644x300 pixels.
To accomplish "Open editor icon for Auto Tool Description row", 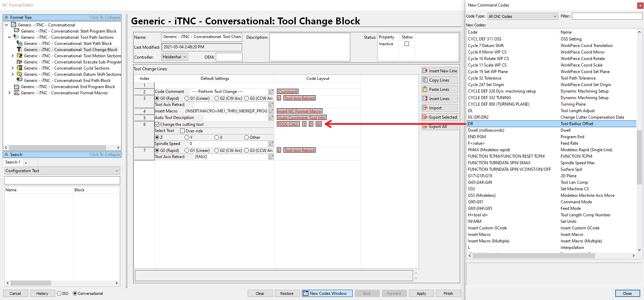I will 271,118.
